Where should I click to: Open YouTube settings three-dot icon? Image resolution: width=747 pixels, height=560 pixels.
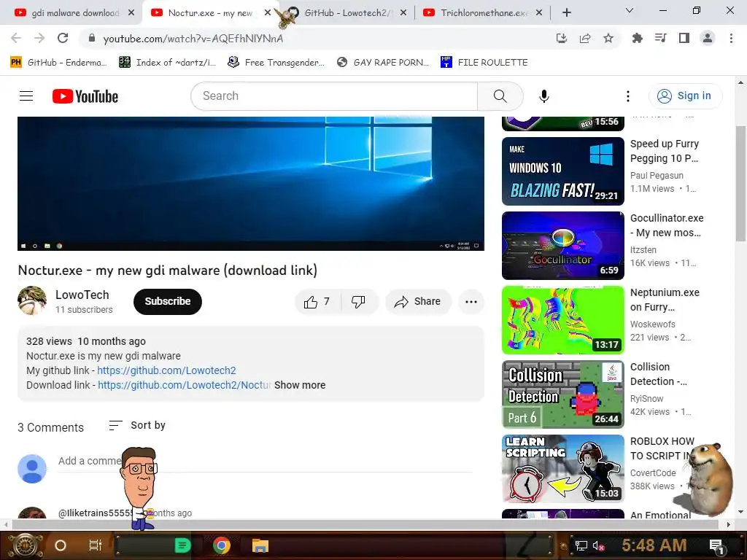628,96
